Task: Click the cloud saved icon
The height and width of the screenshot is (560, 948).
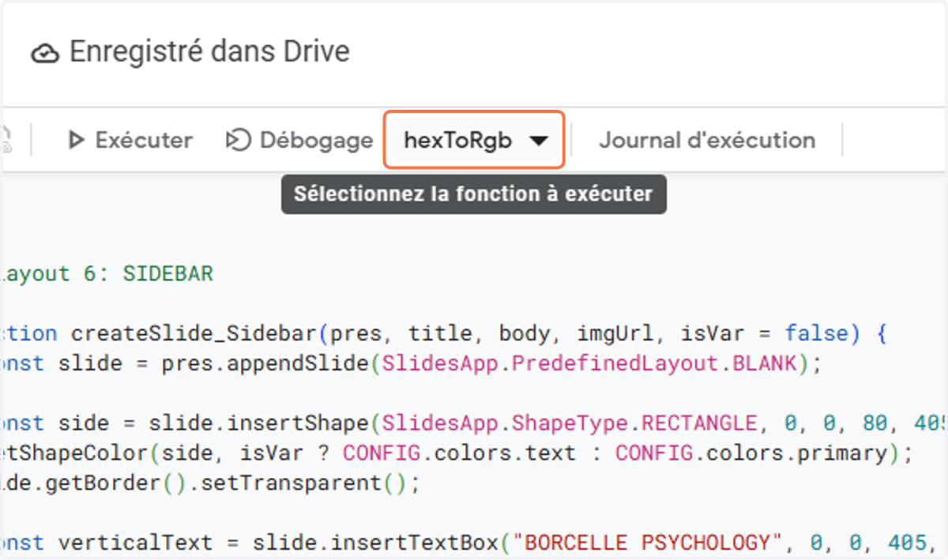Action: [x=45, y=54]
